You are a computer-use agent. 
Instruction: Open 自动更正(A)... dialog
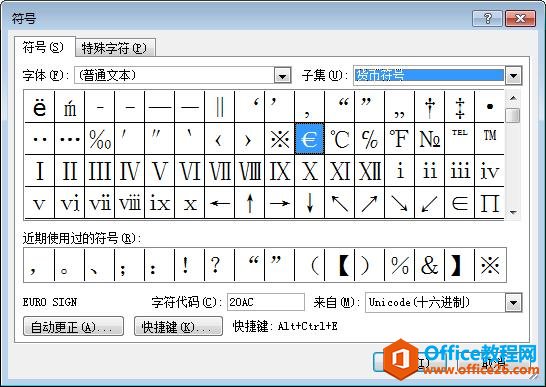click(x=73, y=326)
